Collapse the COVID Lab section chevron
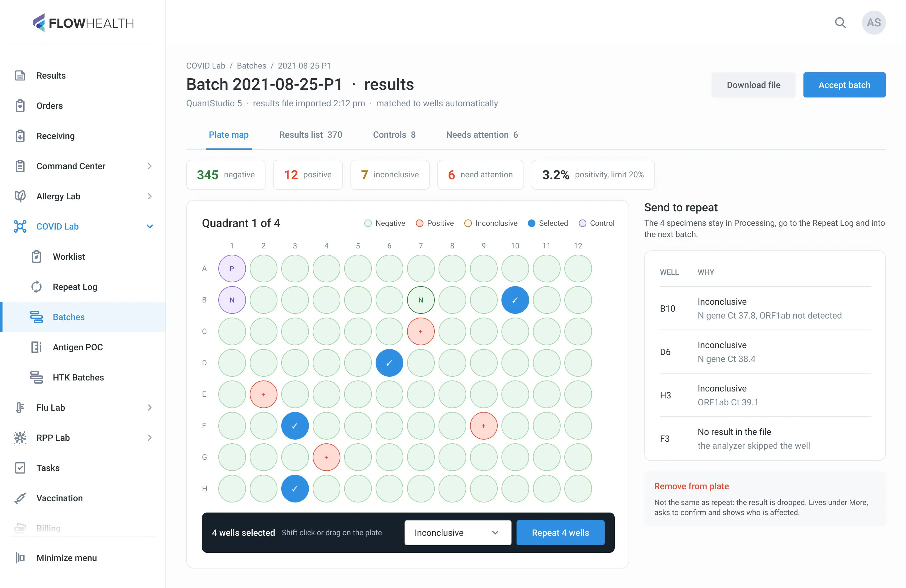 coord(150,226)
